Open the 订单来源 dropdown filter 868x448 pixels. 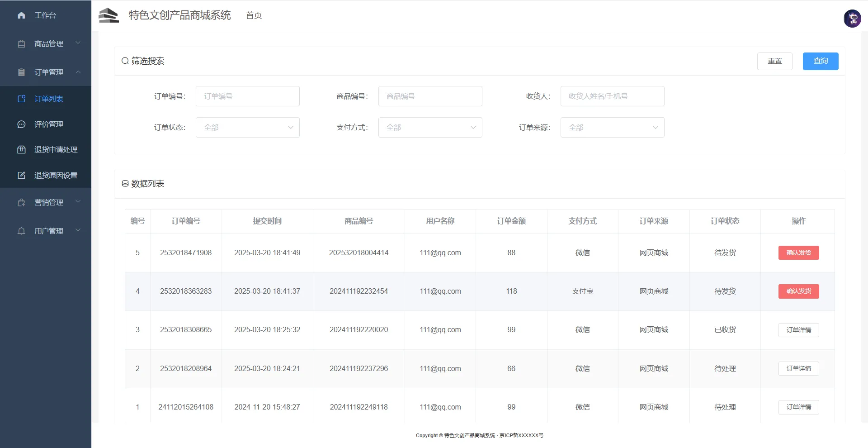tap(612, 128)
